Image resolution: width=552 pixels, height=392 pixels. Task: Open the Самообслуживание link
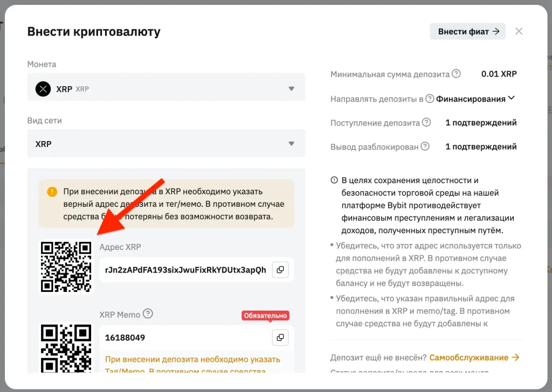point(474,358)
